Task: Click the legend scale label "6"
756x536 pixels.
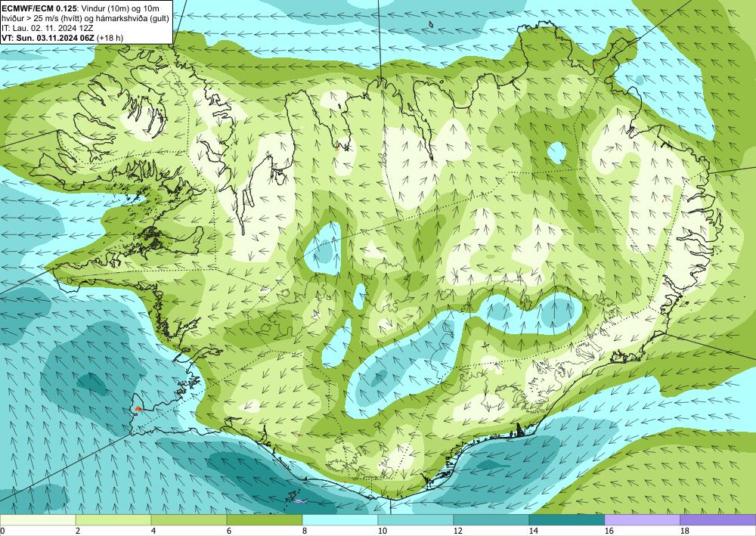Action: coord(230,531)
